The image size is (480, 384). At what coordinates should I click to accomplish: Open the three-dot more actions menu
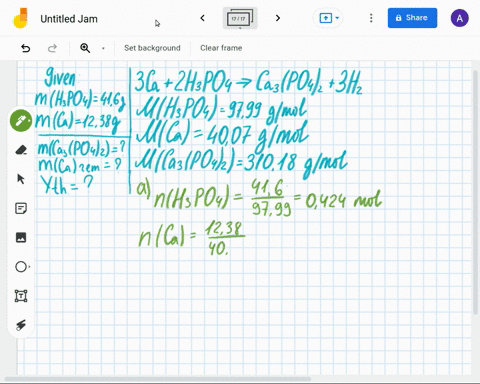tap(371, 18)
